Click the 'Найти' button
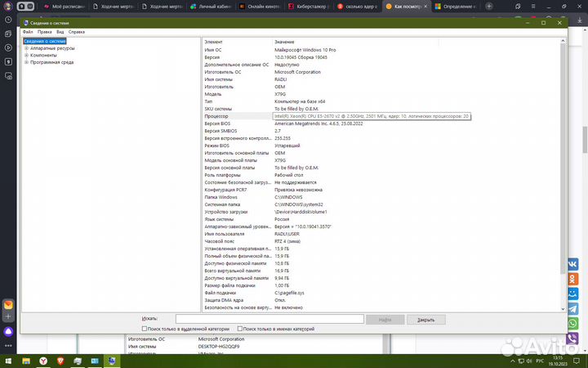Screen dimensions: 588x368 coord(385,320)
